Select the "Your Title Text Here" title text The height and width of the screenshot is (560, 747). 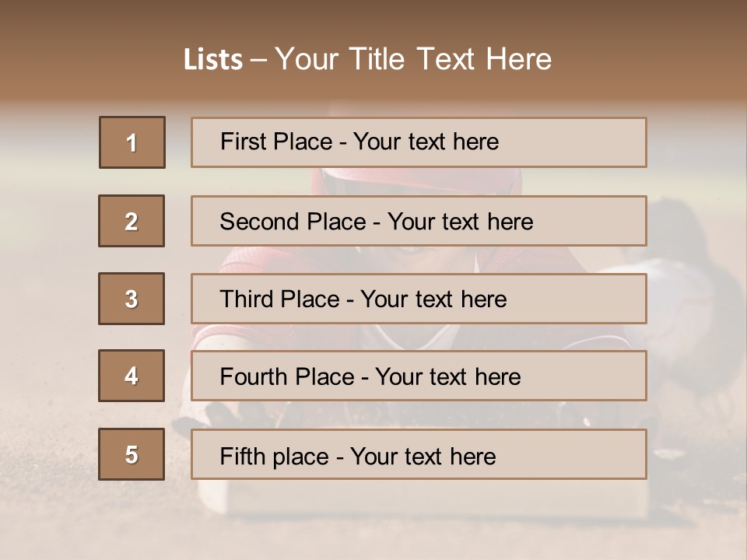[413, 59]
